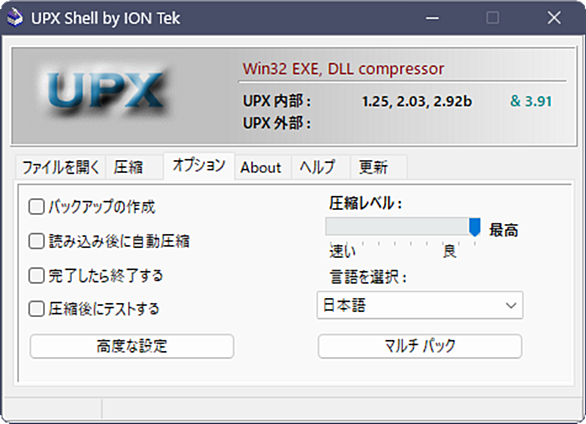Switch to the ファイルを開く tab
This screenshot has height=424, width=586.
(x=61, y=167)
